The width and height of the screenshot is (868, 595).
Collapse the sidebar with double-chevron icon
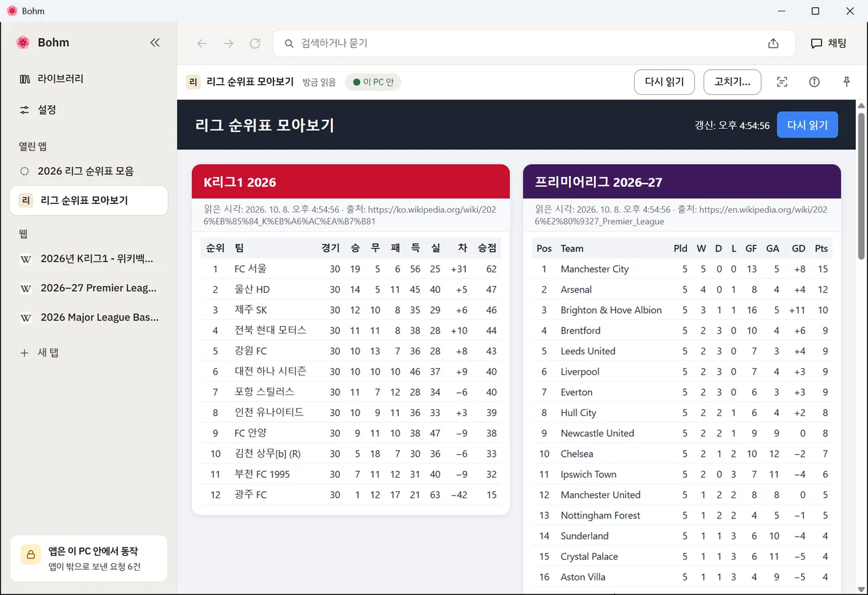coord(155,43)
